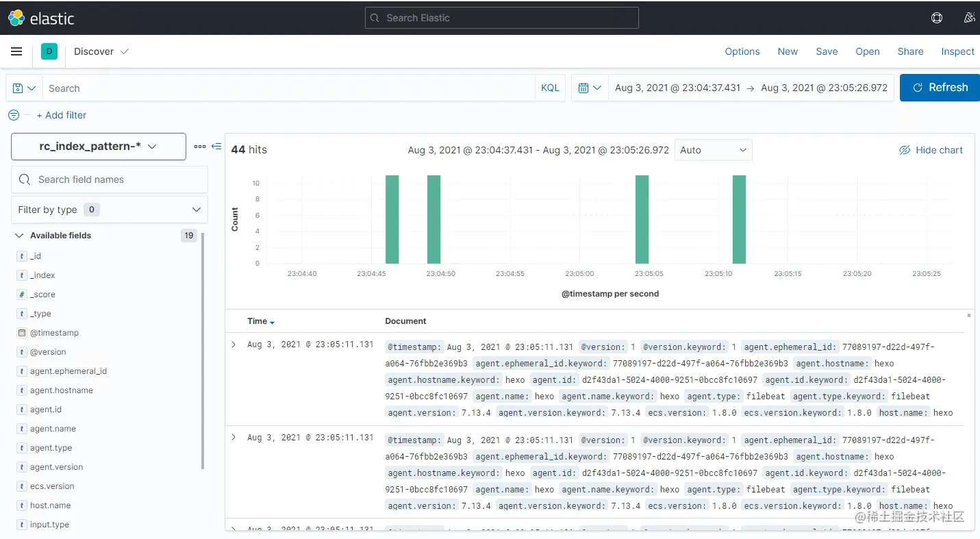Click + Add filter

coord(62,115)
